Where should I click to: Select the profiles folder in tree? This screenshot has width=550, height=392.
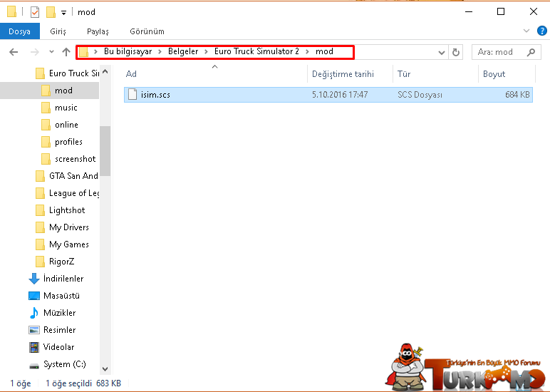(x=61, y=142)
